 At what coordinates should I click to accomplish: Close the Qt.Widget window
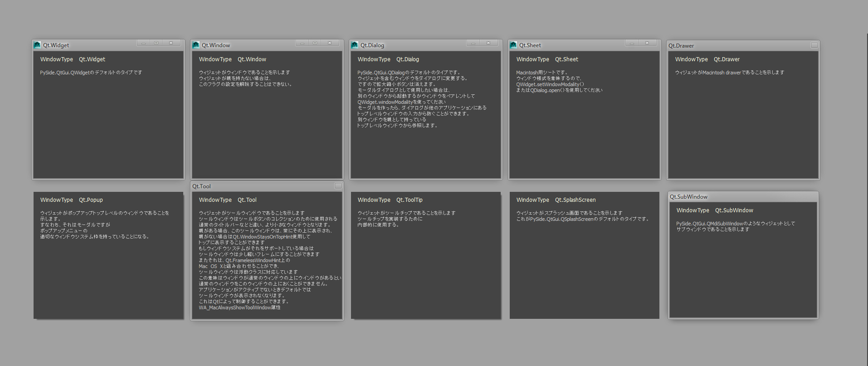coord(171,43)
